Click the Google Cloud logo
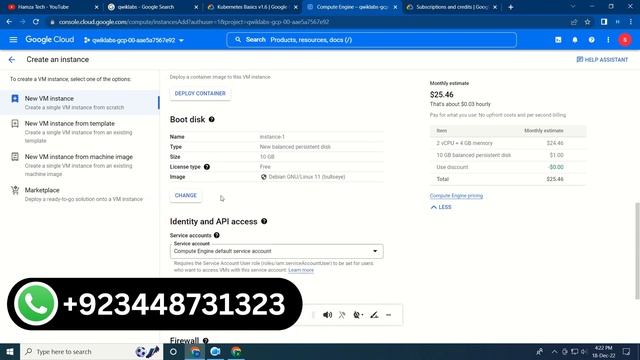Image resolution: width=640 pixels, height=360 pixels. [50, 40]
